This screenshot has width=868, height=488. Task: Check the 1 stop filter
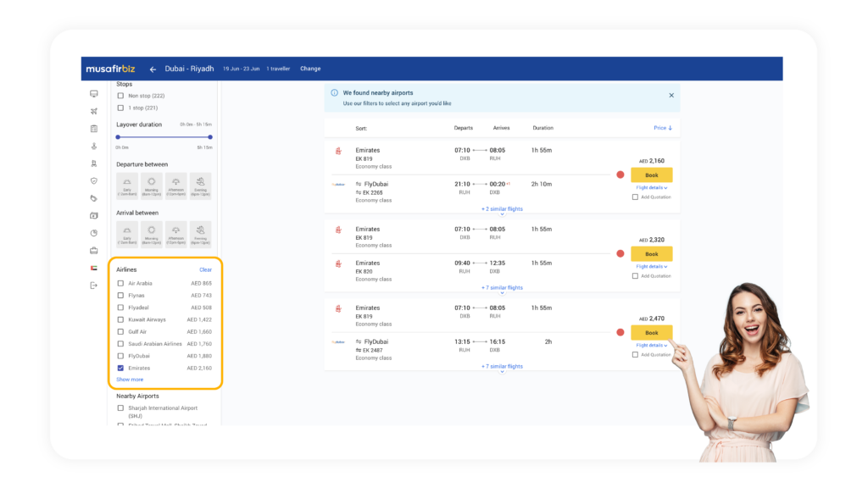(120, 108)
